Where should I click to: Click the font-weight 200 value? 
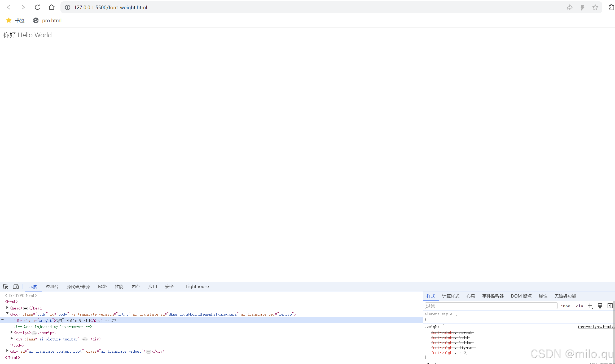463,353
